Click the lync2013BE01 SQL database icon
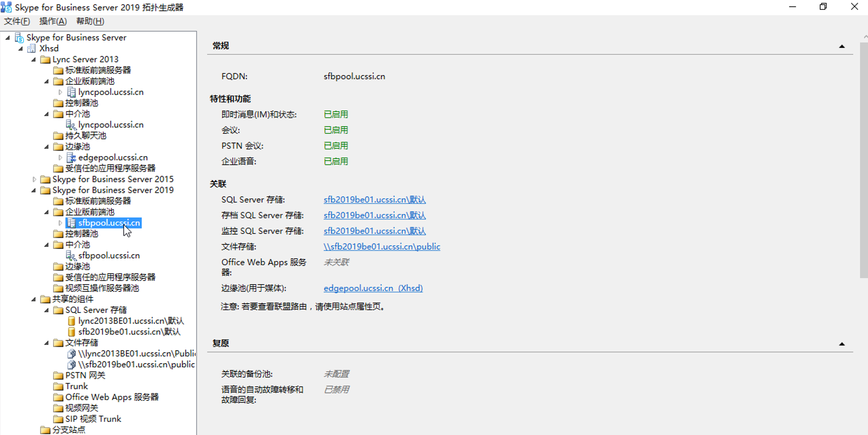Screen dimensions: 868x435 coord(71,321)
